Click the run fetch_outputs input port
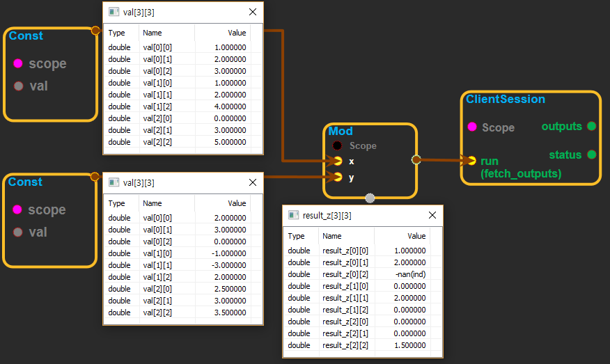The width and height of the screenshot is (610, 364). coord(471,161)
